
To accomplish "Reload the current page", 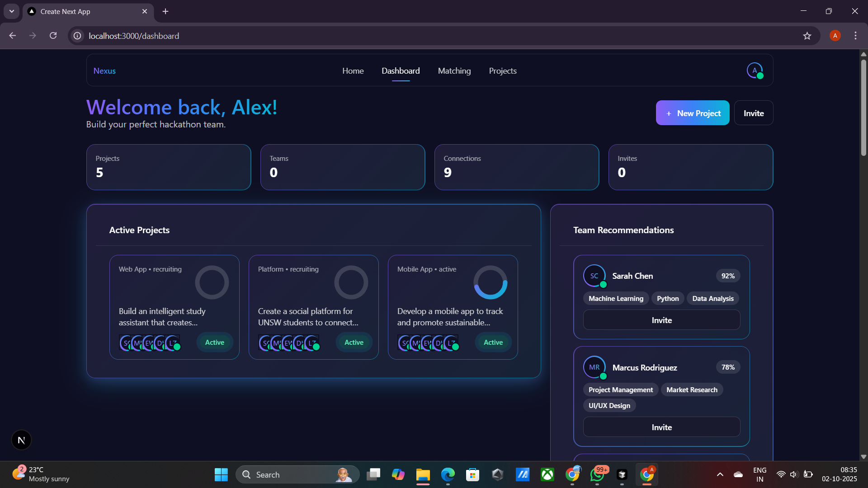I will 53,35.
